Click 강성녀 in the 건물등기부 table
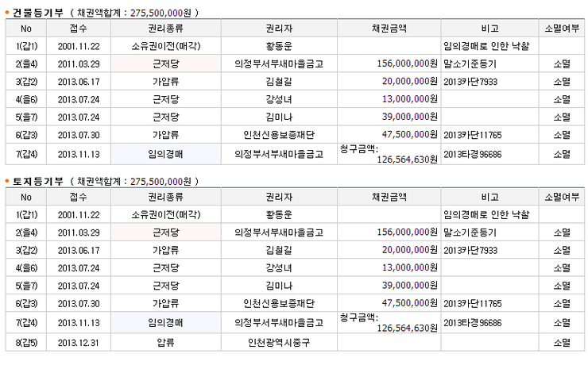588x369 pixels. coord(279,99)
